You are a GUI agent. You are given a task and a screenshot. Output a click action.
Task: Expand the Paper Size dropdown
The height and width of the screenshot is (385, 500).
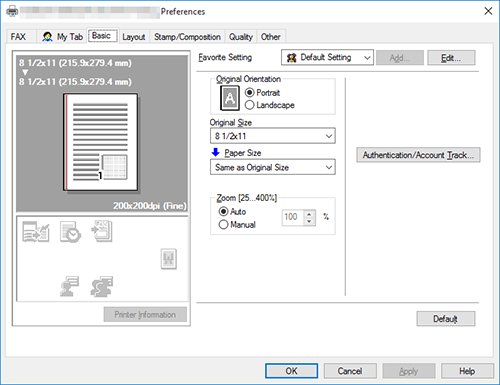point(273,167)
